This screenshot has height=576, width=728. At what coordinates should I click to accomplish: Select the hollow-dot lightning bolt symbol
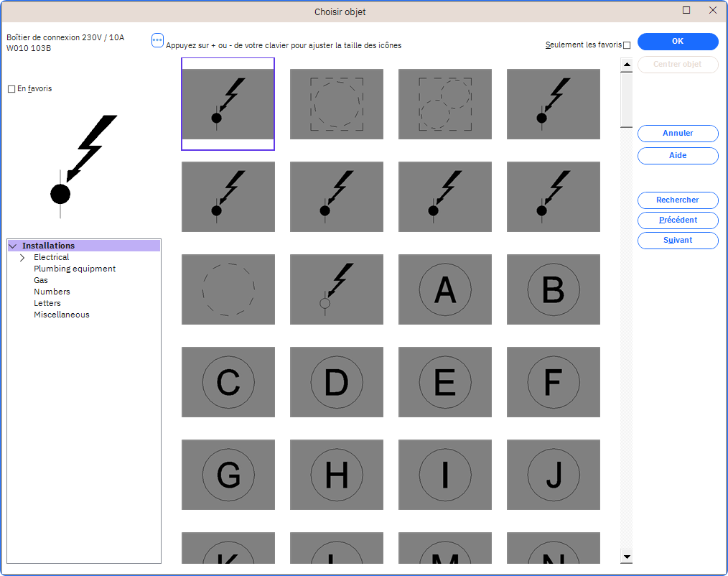pyautogui.click(x=336, y=289)
